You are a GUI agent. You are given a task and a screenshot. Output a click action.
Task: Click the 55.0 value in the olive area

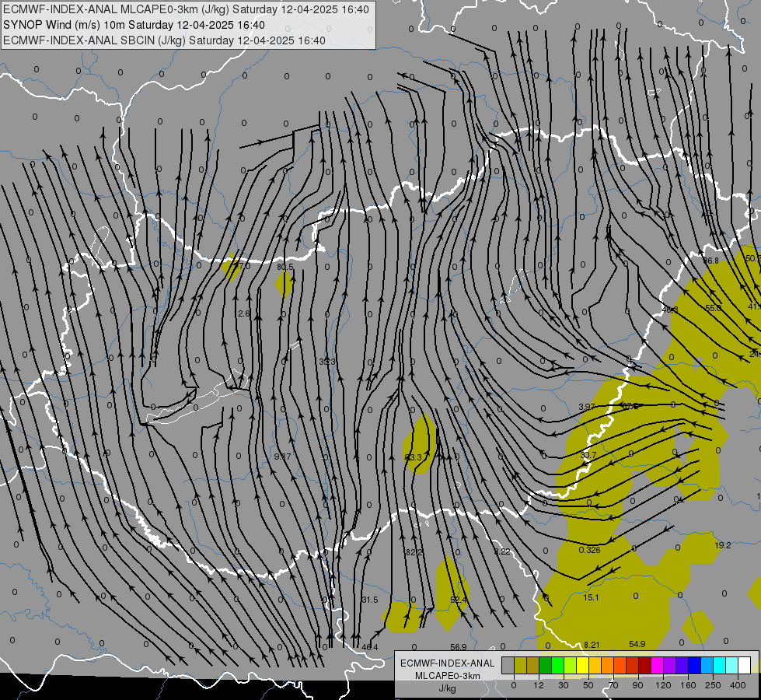pyautogui.click(x=713, y=308)
